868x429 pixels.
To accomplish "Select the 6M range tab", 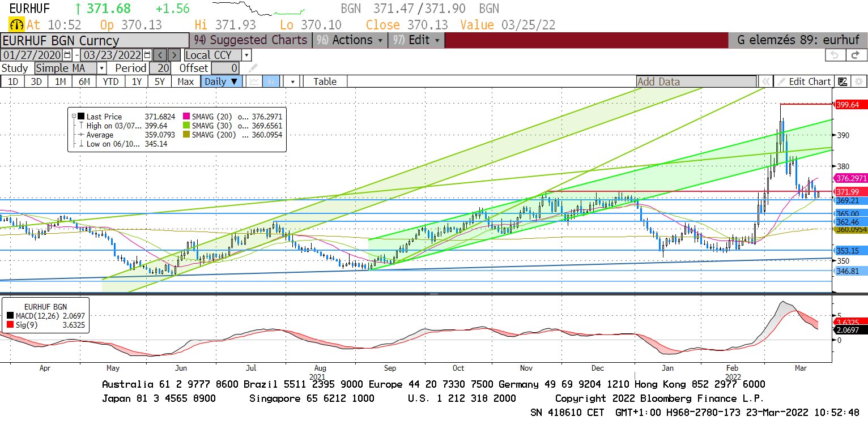I will 84,81.
